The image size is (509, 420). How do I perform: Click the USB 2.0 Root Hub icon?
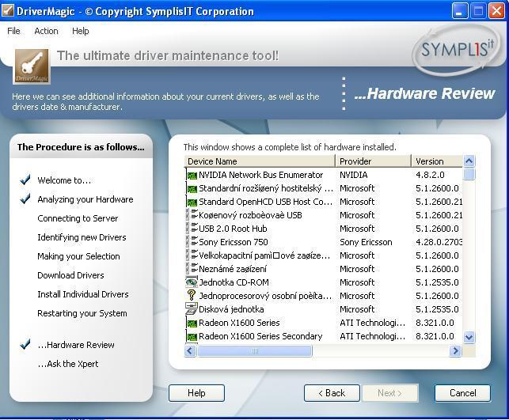[x=192, y=229]
